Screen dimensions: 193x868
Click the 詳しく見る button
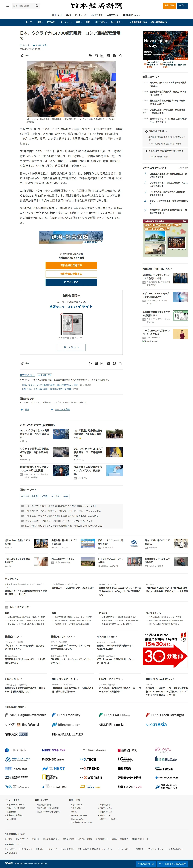71,347
